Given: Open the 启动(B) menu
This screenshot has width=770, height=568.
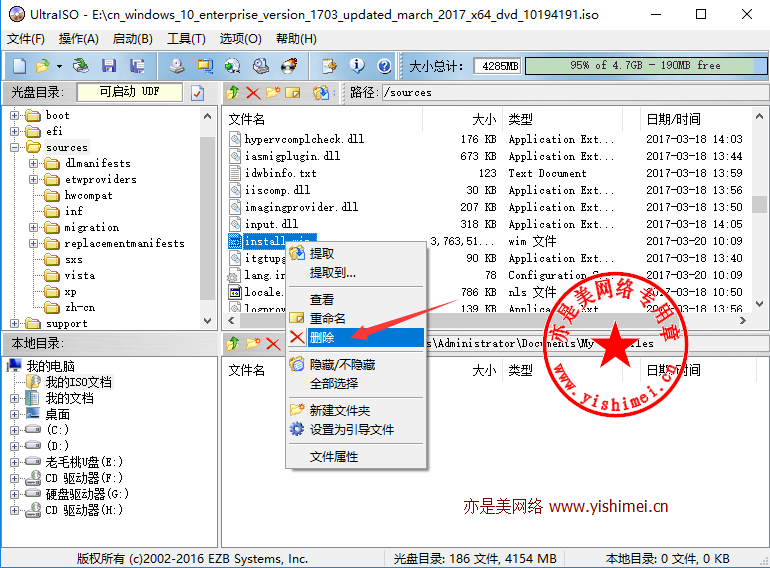Looking at the screenshot, I should coord(133,39).
